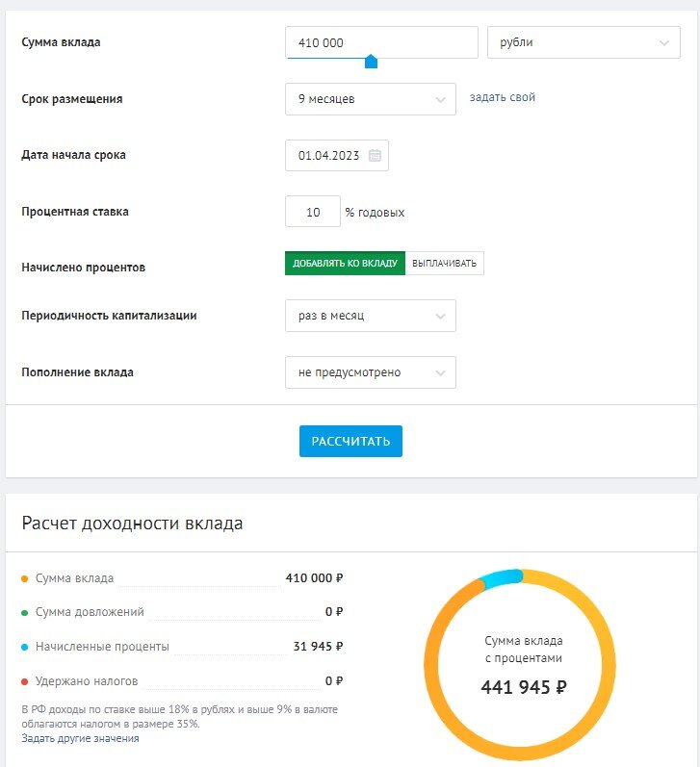Screen dimensions: 700x767
Task: Click the 'Срок размещения' field label
Action: [x=72, y=99]
